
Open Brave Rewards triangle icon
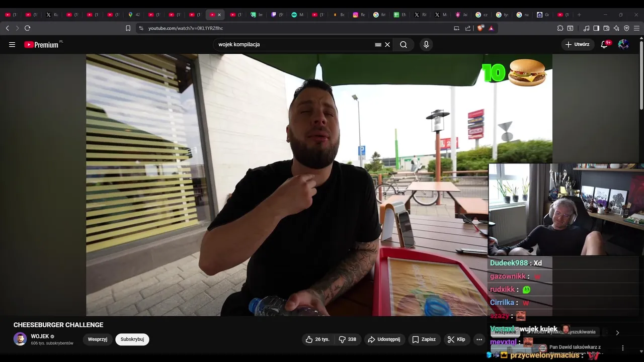click(x=491, y=28)
